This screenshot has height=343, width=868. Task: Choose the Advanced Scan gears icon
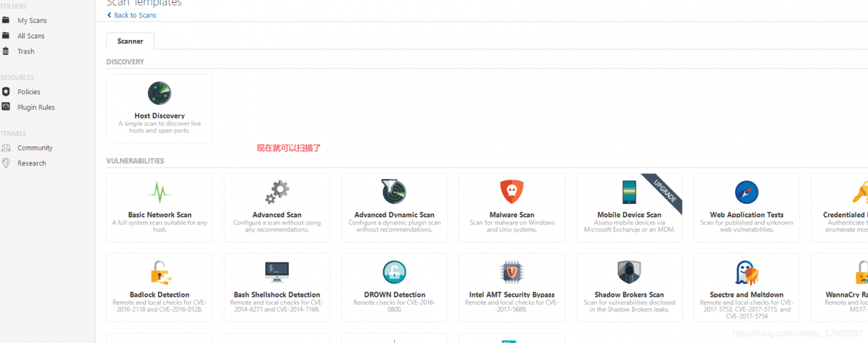click(277, 193)
